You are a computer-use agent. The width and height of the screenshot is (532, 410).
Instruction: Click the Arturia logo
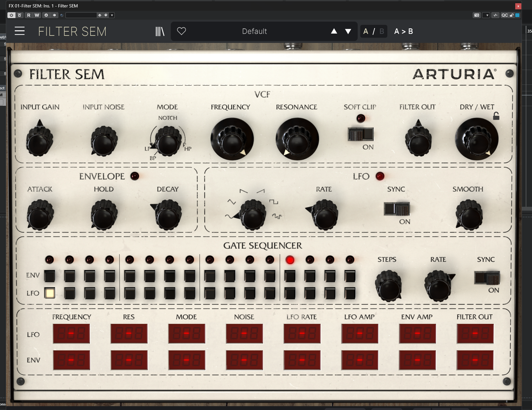(x=454, y=74)
